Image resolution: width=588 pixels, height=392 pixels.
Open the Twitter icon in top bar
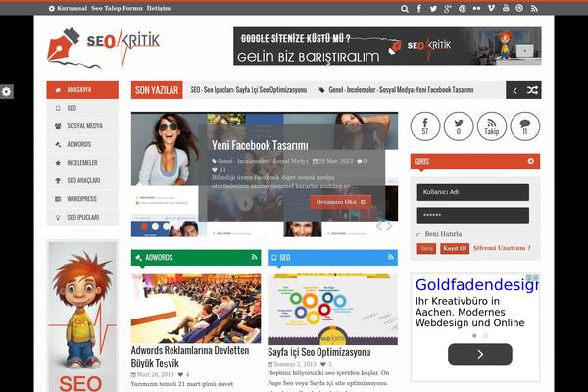[x=433, y=8]
